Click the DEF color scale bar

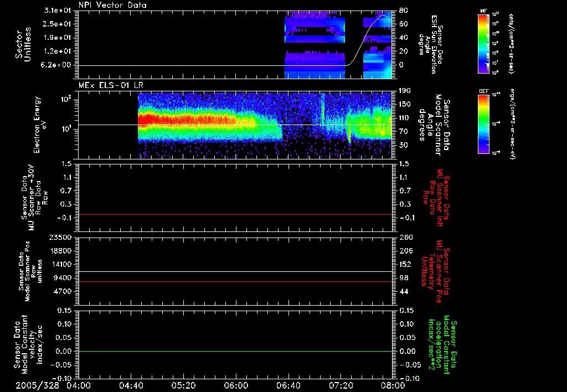[483, 124]
